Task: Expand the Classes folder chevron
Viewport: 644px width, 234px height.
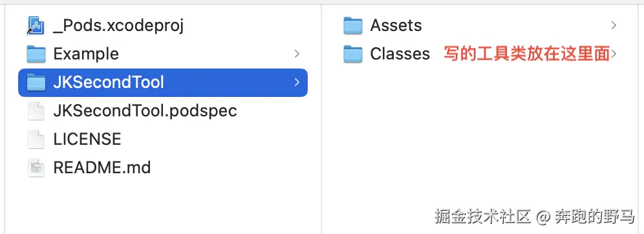Action: click(x=614, y=54)
